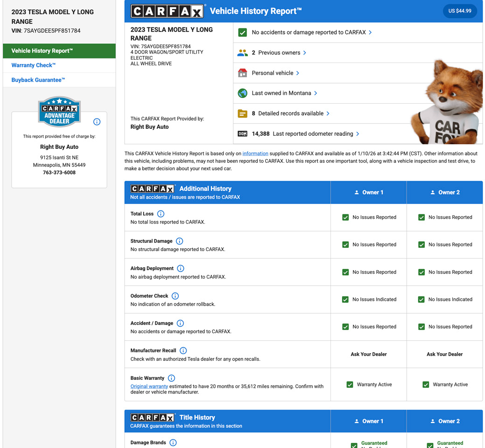Expand 8 Detailed records available
485x448 pixels.
290,113
